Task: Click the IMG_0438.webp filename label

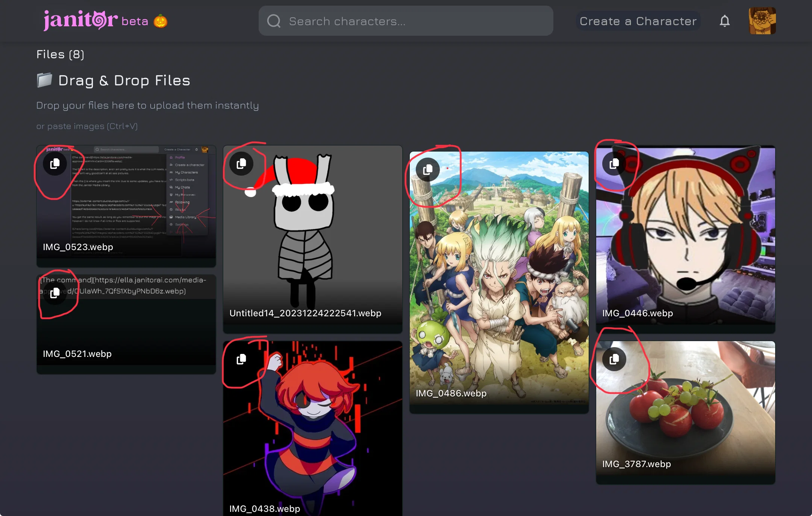Action: pyautogui.click(x=265, y=508)
